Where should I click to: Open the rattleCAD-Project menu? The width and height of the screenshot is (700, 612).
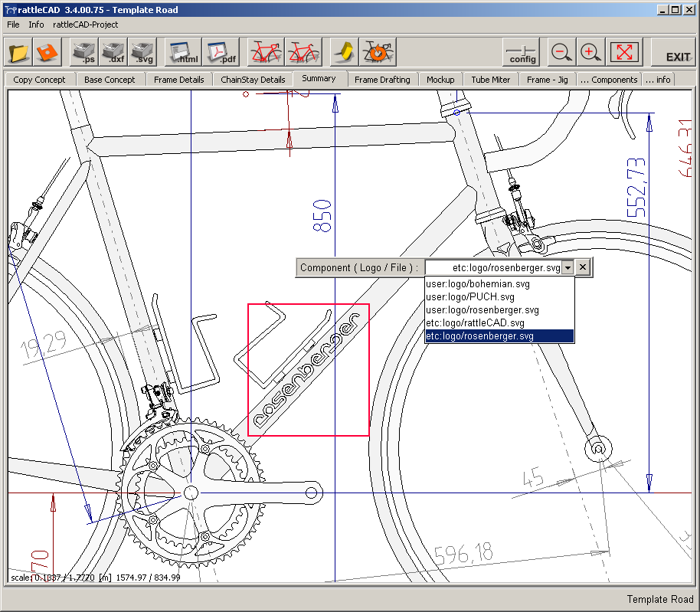point(85,25)
